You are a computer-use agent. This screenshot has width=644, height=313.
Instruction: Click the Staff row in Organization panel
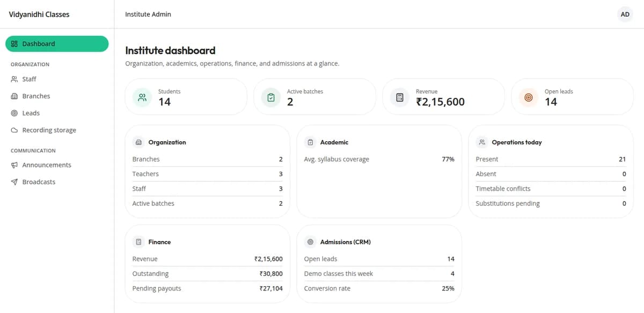point(207,189)
